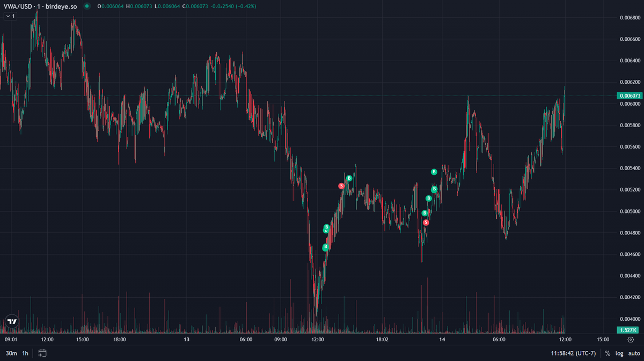Click the change percentage (−0.42%)
644x361 pixels.
245,6
